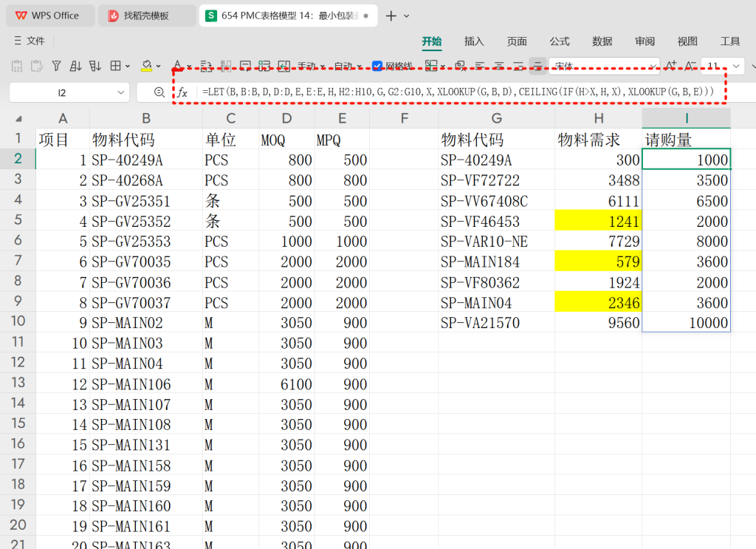Open the 文件 hamburger menu
The image size is (756, 549).
tap(30, 41)
